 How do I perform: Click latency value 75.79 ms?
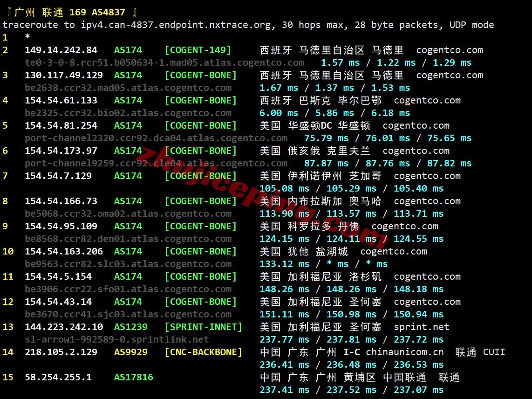click(327, 138)
